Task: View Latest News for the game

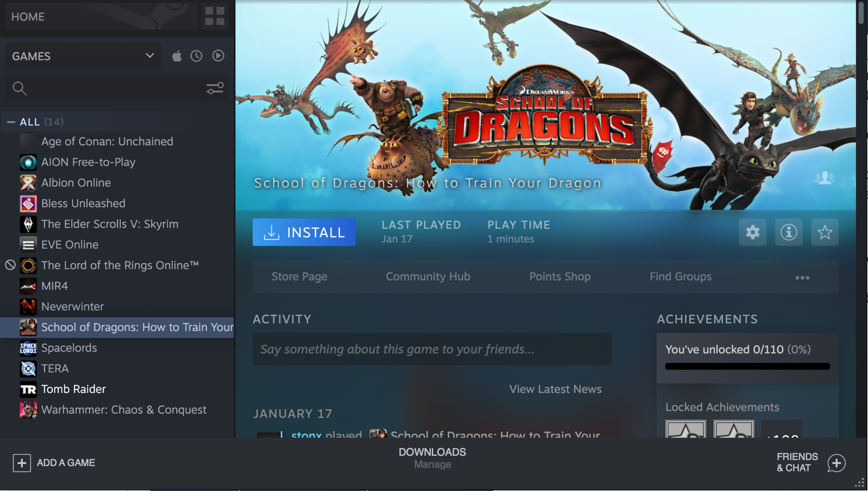Action: pos(555,389)
